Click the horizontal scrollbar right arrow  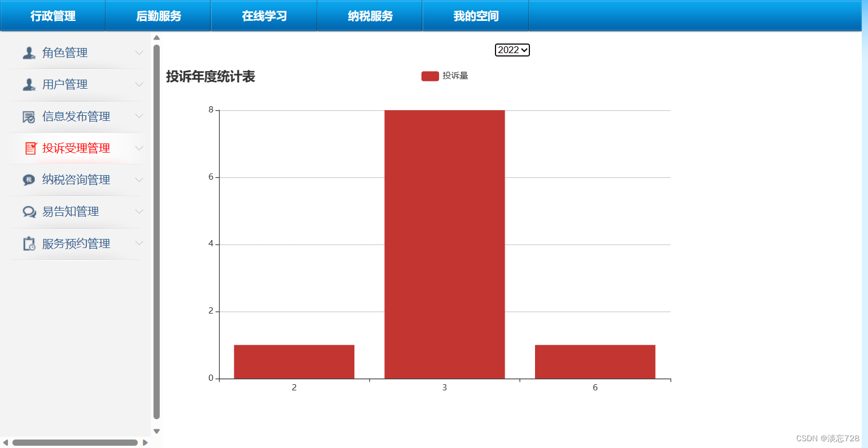[x=145, y=442]
